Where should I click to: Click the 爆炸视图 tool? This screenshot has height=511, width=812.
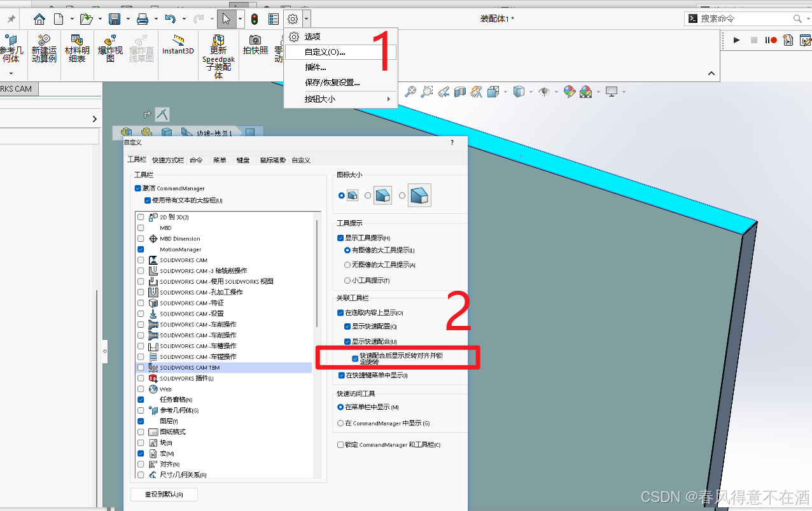pos(110,49)
